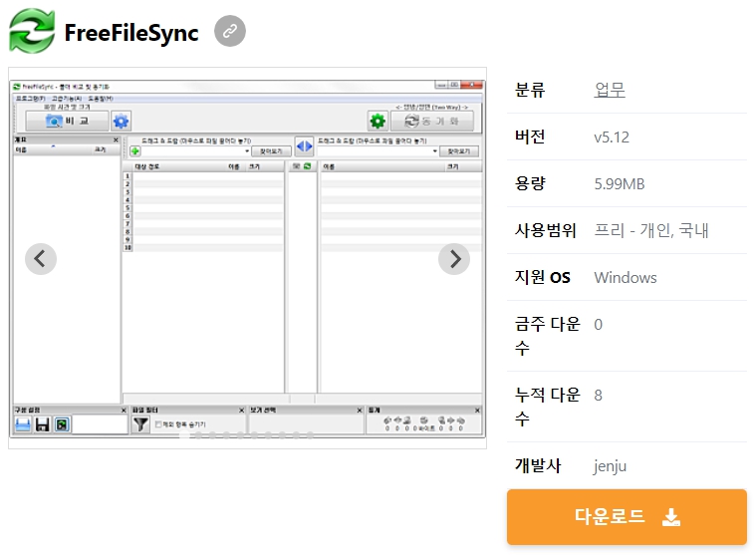
Task: Click the file size value 5.99MB
Action: coord(620,183)
